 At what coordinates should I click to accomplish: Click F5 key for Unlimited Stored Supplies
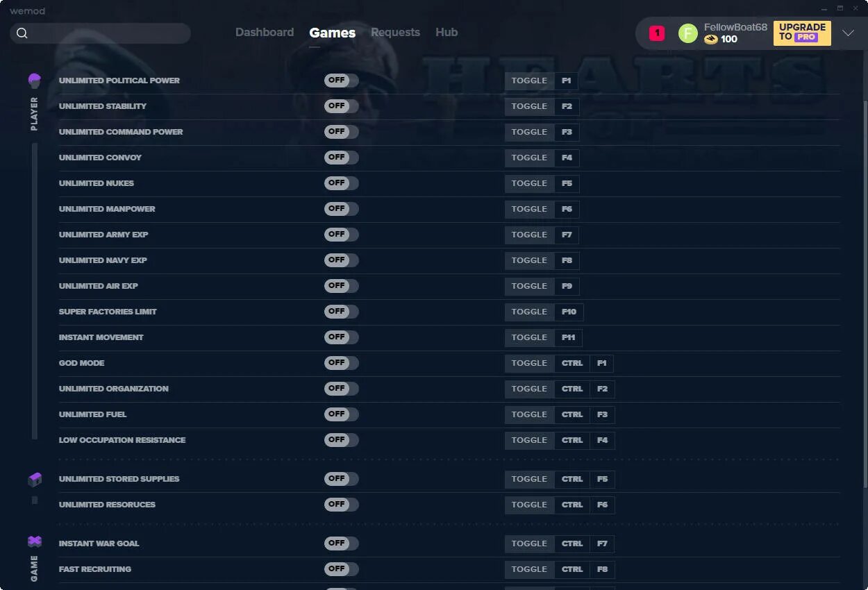tap(602, 479)
